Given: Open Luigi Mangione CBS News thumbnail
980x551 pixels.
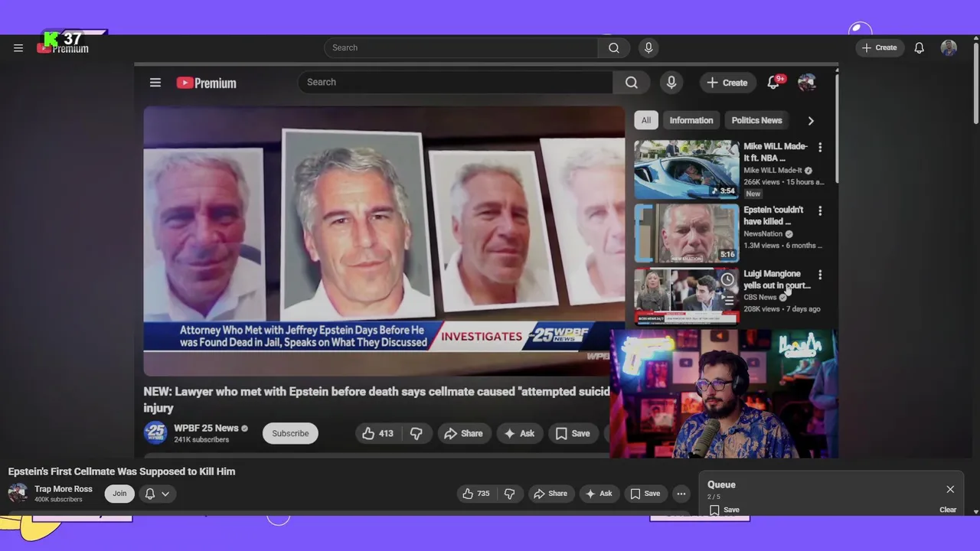Looking at the screenshot, I should click(x=687, y=296).
